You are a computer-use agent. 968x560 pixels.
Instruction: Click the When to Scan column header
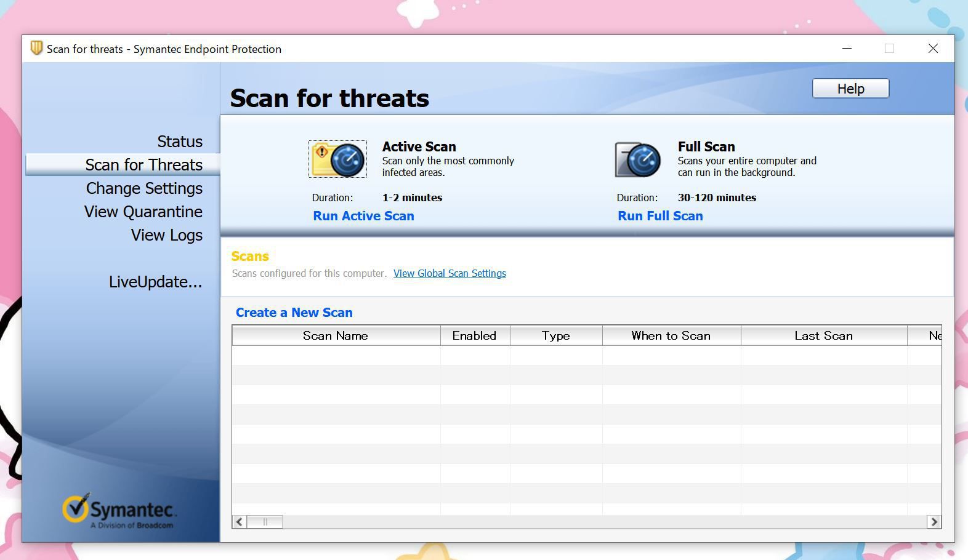click(671, 335)
